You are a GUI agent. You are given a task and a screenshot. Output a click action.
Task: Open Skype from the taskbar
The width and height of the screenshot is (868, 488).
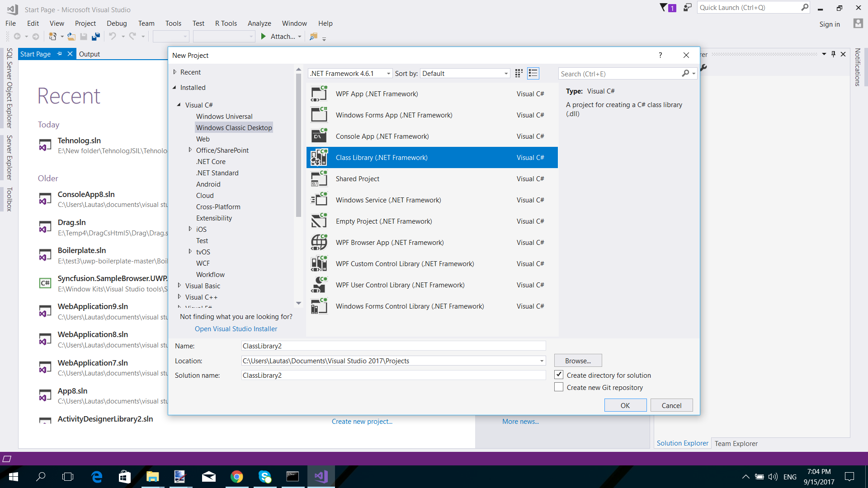(264, 477)
